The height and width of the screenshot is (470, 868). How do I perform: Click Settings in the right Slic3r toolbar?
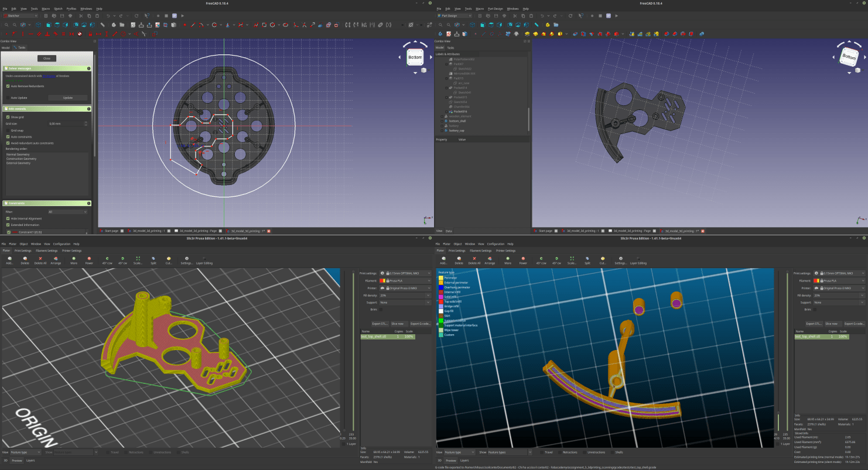pos(621,260)
